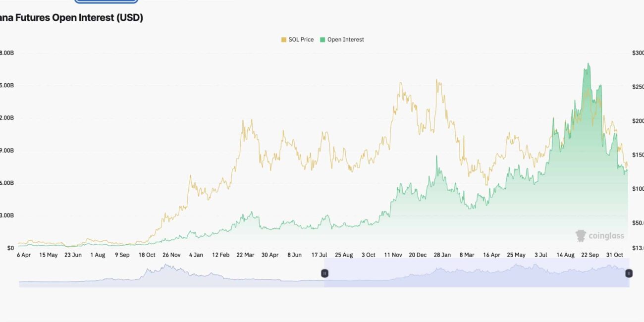Click the coinglass watermark logo icon

pyautogui.click(x=581, y=236)
